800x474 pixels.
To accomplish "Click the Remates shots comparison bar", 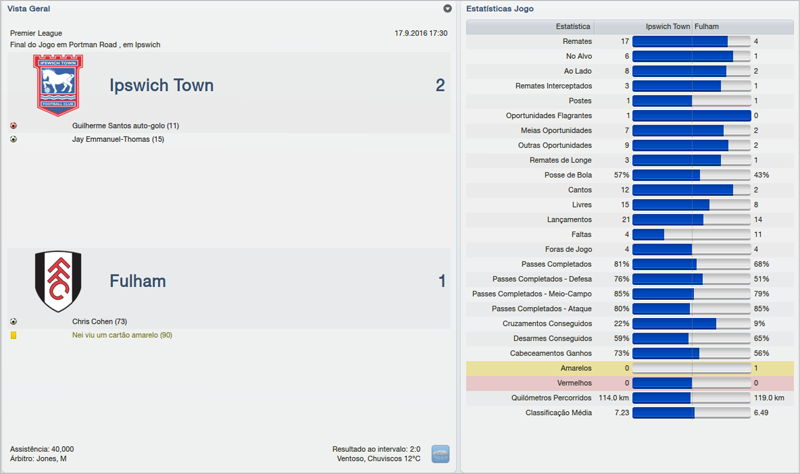I will [691, 42].
